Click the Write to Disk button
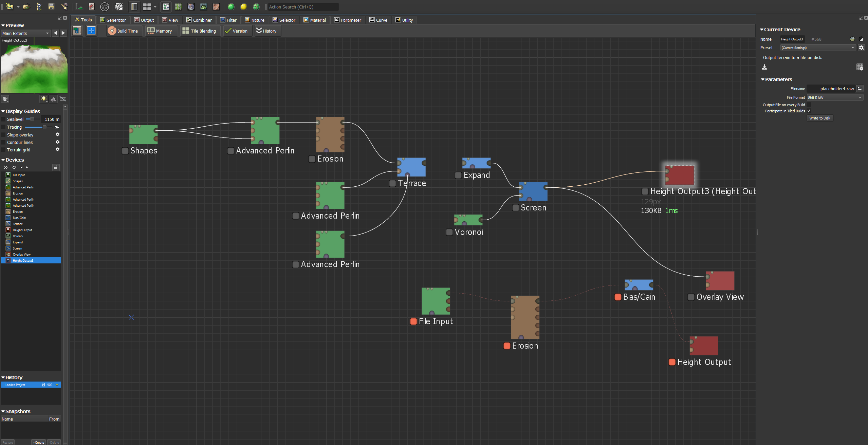This screenshot has width=868, height=445. 820,118
